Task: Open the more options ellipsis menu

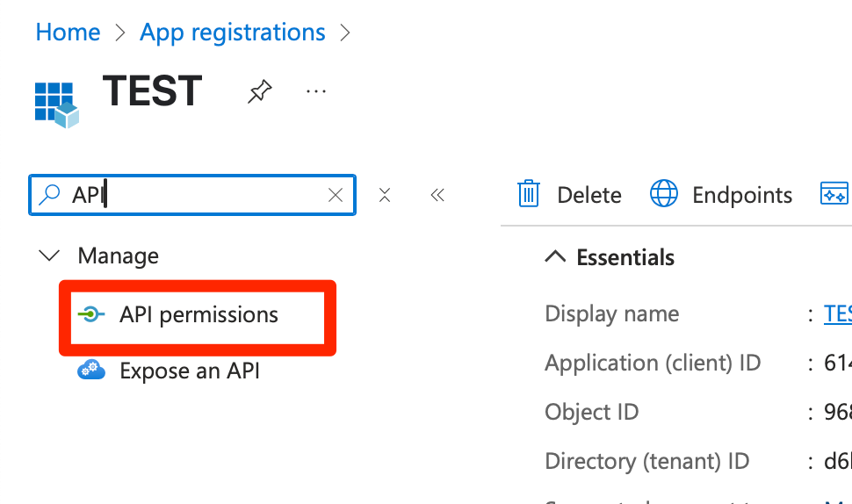Action: click(x=316, y=91)
